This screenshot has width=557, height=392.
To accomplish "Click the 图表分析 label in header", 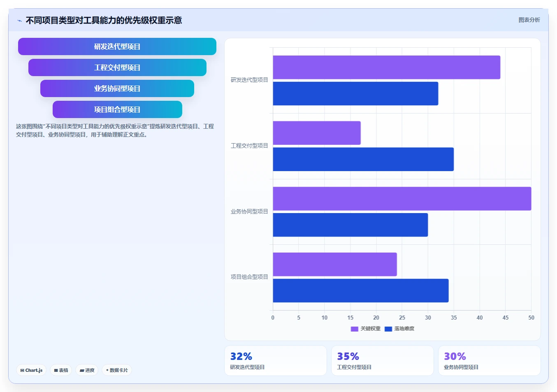I will click(529, 20).
